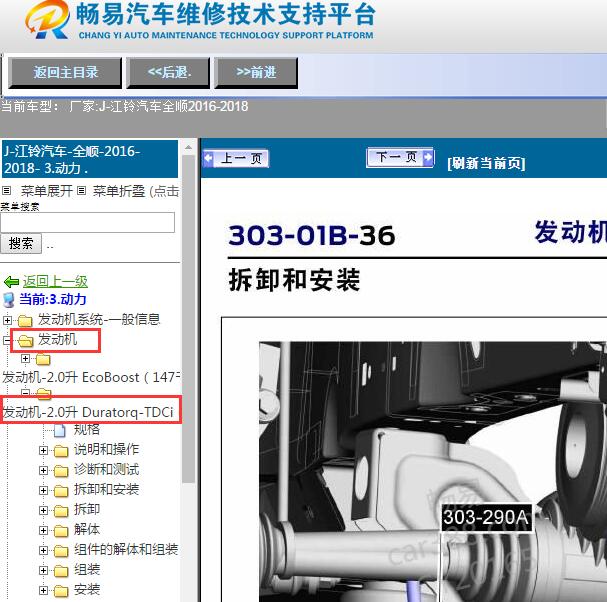This screenshot has width=607, height=602.
Task: Click the 组装 folder icon
Action: pyautogui.click(x=61, y=571)
